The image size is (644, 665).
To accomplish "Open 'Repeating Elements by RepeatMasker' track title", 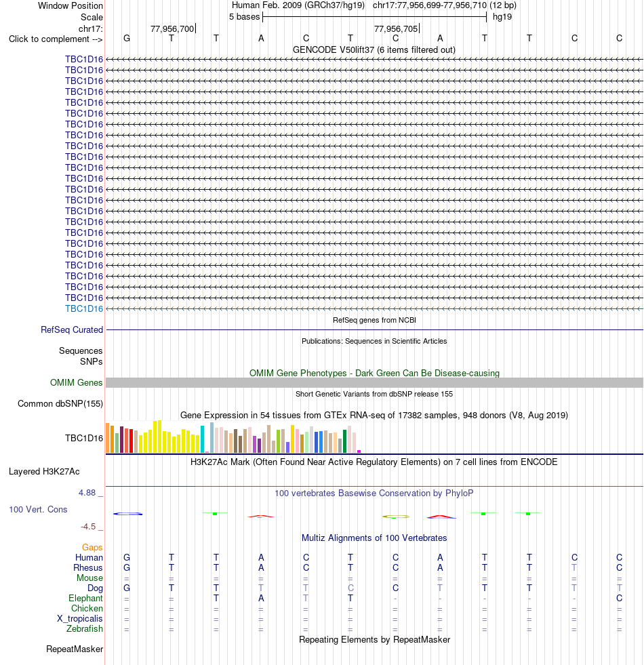I will 374,639.
